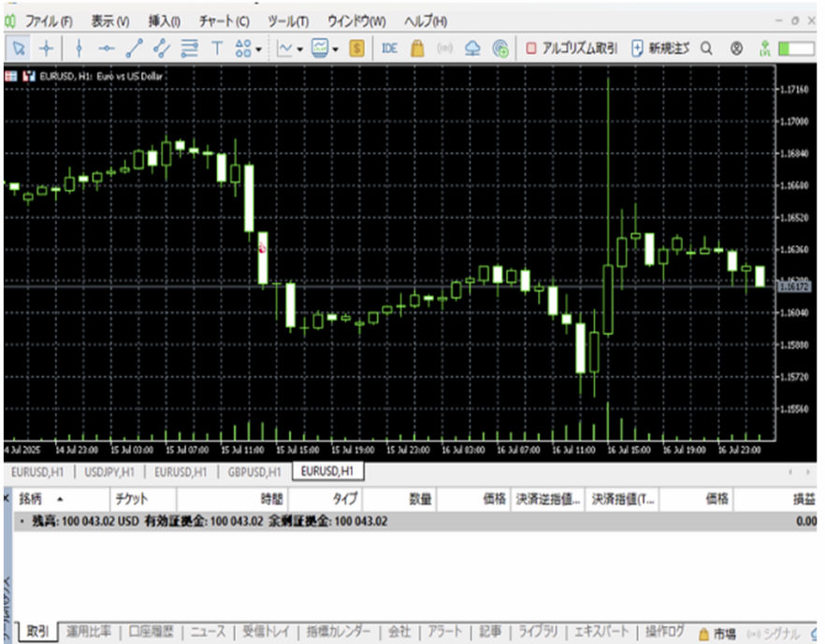The height and width of the screenshot is (644, 825).
Task: Open the MQL5 IDE editor
Action: click(x=390, y=48)
